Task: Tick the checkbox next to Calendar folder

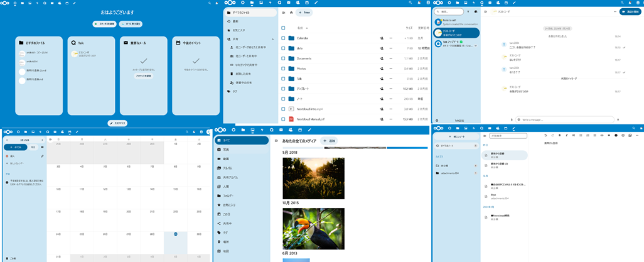Action: [x=283, y=38]
